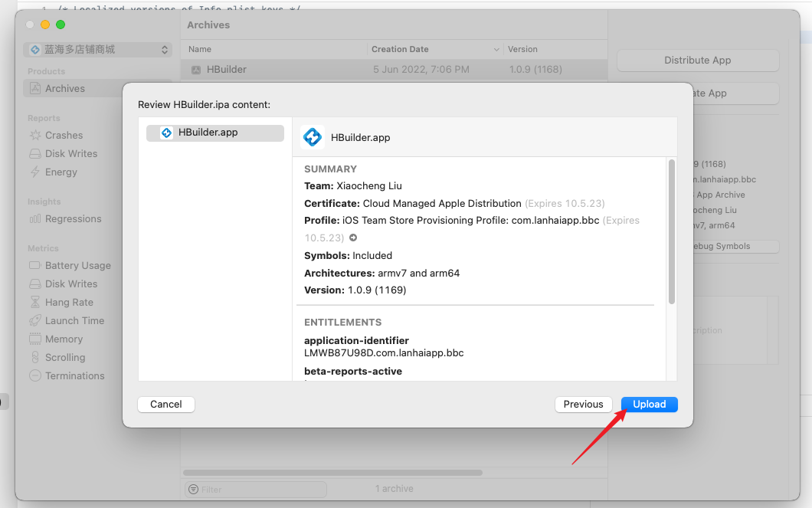
Task: Cancel the IPA content review
Action: coord(165,405)
